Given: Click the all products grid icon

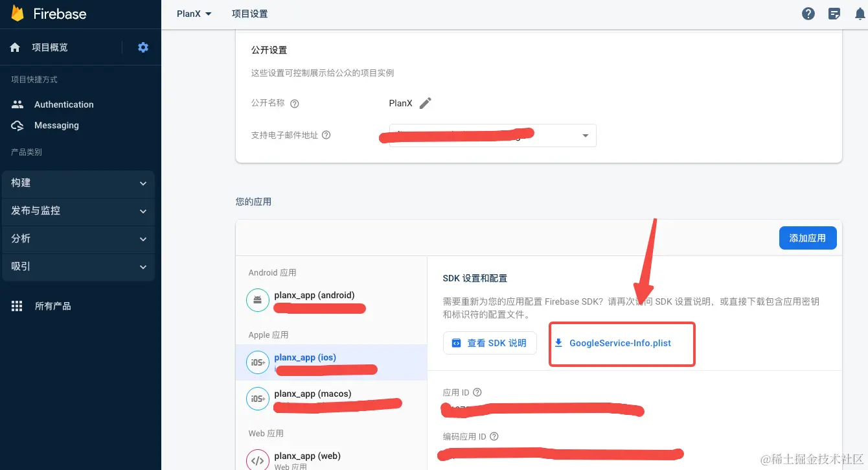Looking at the screenshot, I should click(x=17, y=306).
